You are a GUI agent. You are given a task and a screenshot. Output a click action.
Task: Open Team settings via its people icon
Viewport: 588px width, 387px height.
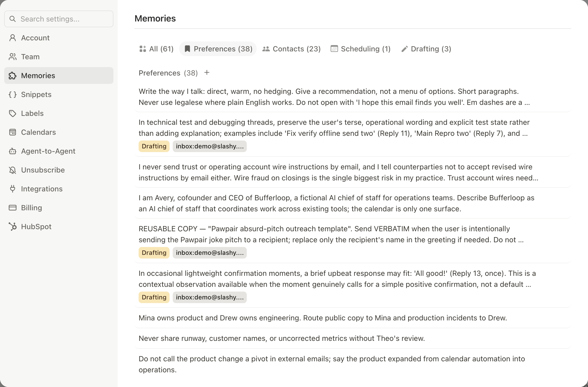click(12, 57)
